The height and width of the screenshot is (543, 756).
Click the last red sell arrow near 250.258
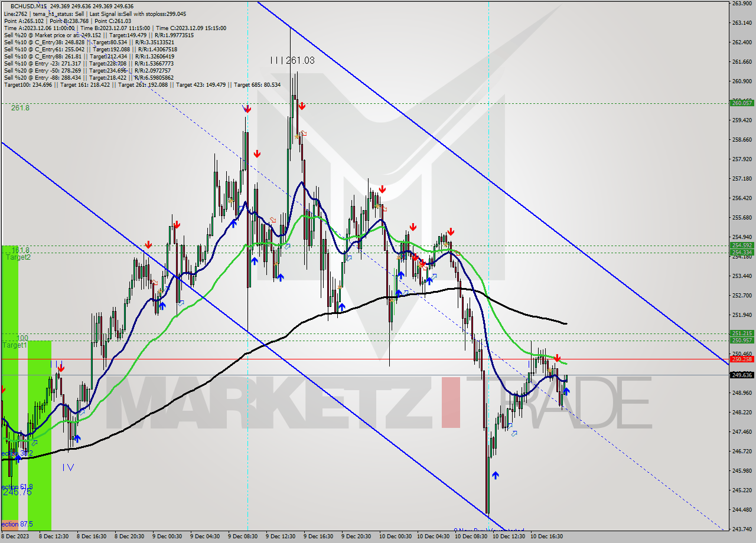(x=557, y=358)
